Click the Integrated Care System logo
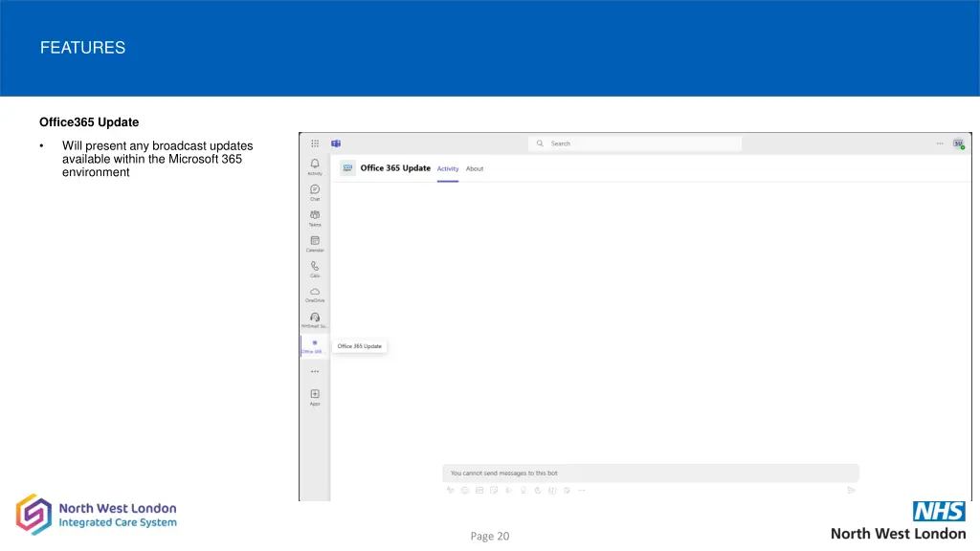This screenshot has height=551, width=980. [x=97, y=515]
